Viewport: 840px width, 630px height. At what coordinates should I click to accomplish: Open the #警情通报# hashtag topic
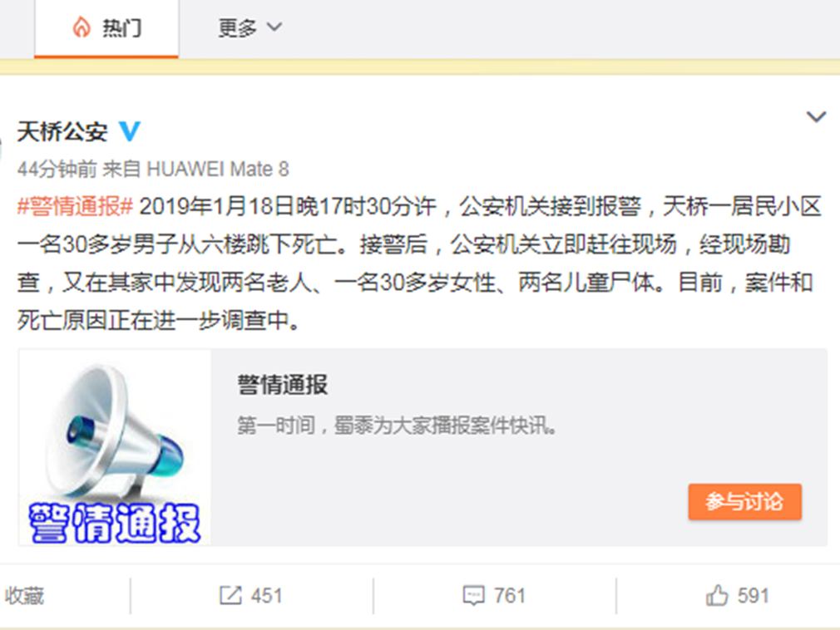pos(75,206)
